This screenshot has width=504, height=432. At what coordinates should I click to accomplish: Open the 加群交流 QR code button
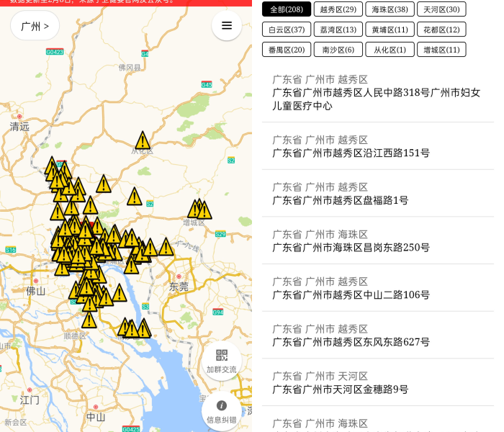[x=222, y=361]
